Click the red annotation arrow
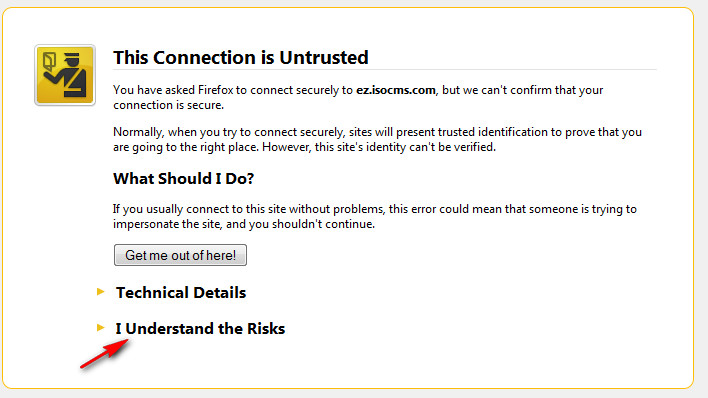 click(x=105, y=354)
